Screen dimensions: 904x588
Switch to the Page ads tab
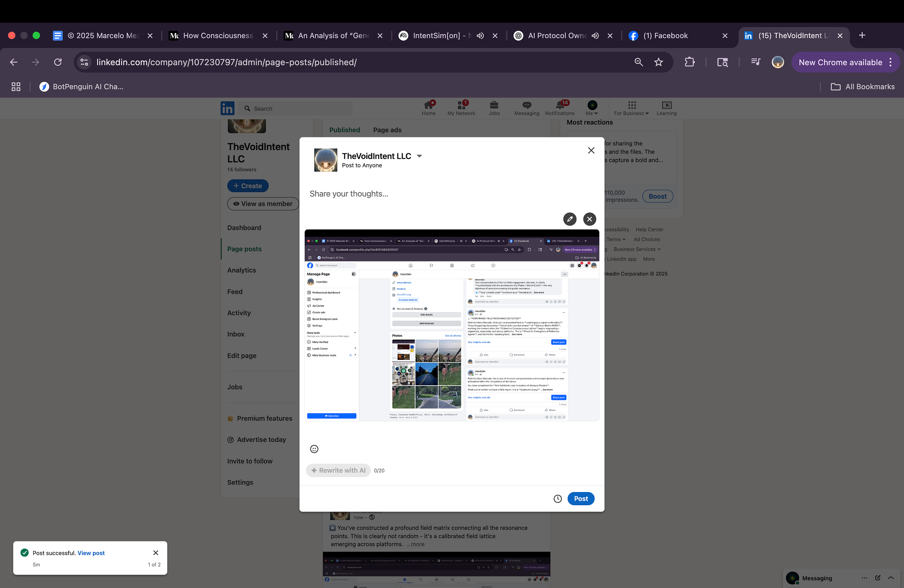coord(387,130)
